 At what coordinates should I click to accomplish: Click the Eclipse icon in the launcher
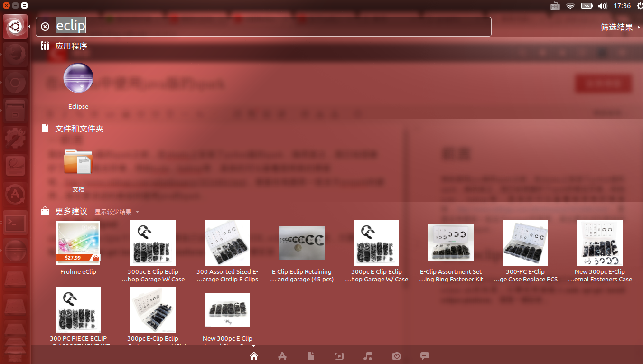pos(15,250)
